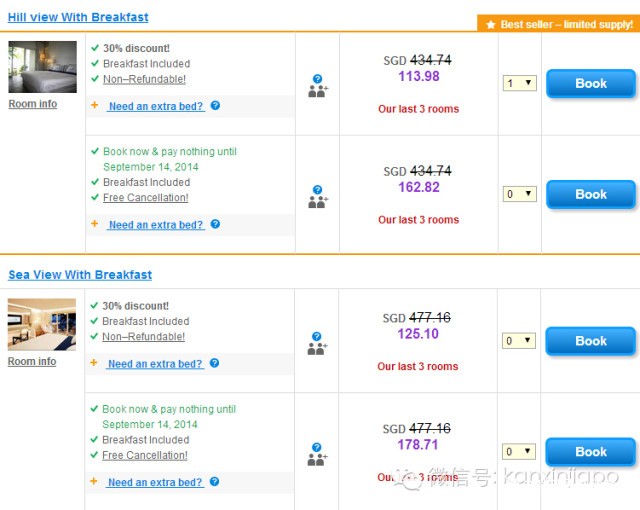Click the extra bed help icon, Sea View non-refundable row
Screen dimensions: 640x510
(x=215, y=364)
